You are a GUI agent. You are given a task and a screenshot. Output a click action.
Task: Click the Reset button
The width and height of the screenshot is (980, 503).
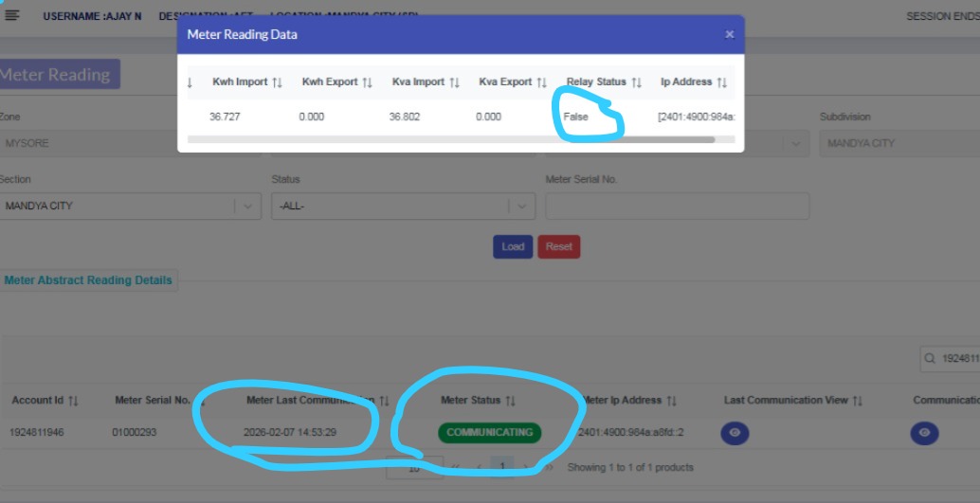pos(559,247)
